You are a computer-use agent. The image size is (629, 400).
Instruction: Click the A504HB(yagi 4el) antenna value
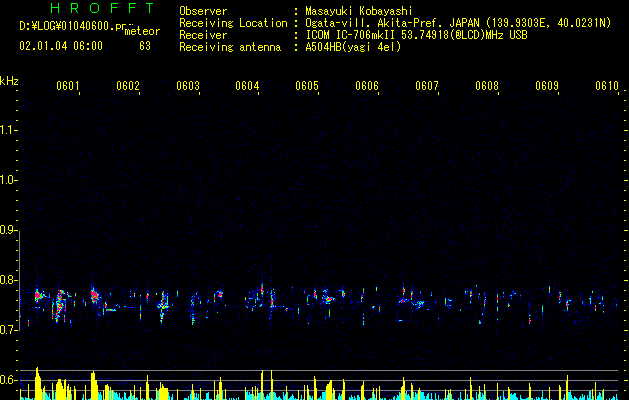click(353, 47)
